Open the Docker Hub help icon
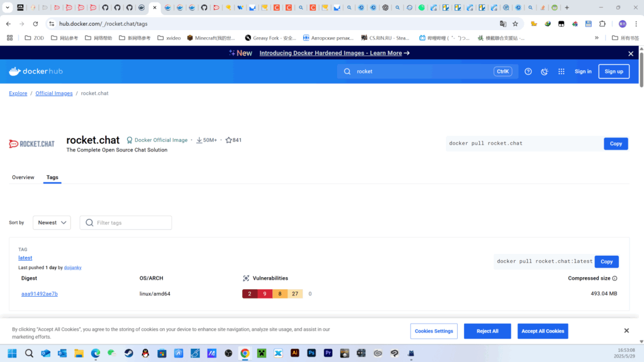Viewport: 644px width, 362px height. click(528, 72)
